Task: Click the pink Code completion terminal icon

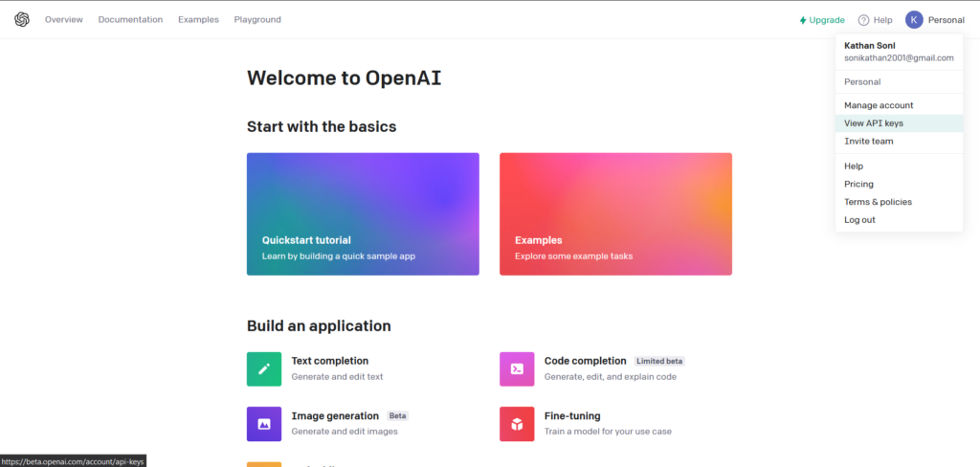Action: pyautogui.click(x=517, y=368)
